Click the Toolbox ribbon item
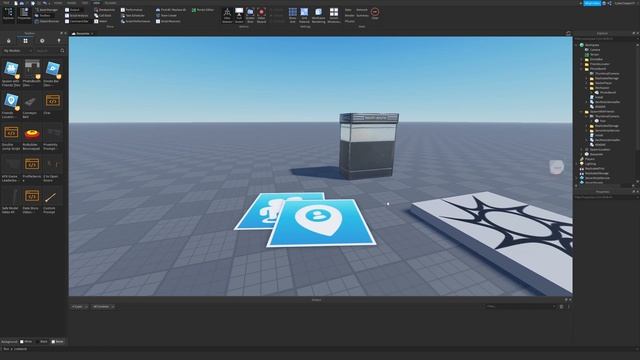This screenshot has height=360, width=640. click(x=43, y=16)
